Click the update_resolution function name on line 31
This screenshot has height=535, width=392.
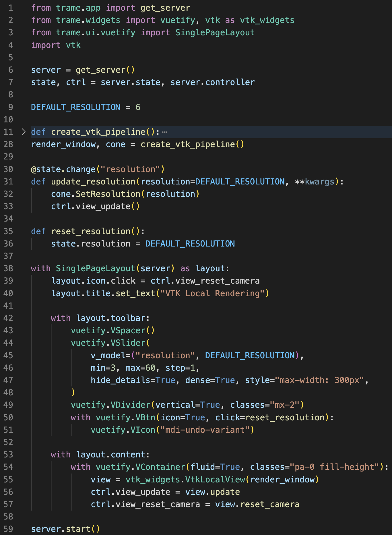coord(93,182)
